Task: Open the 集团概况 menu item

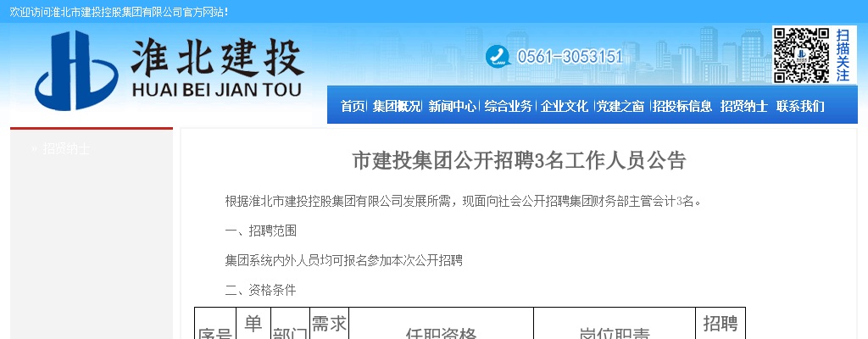Action: (397, 106)
